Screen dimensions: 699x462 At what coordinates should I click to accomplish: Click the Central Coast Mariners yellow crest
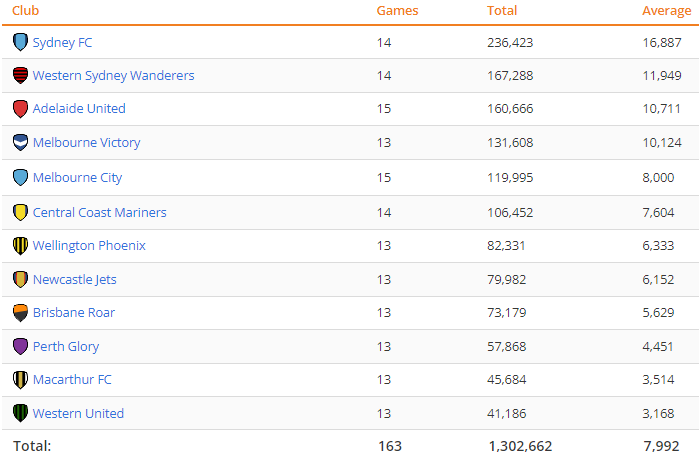(20, 213)
